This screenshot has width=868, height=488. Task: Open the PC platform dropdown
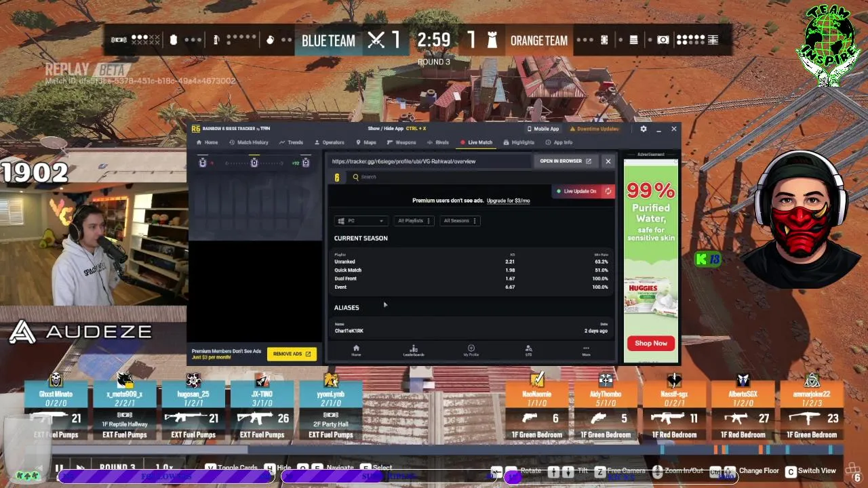(x=361, y=221)
